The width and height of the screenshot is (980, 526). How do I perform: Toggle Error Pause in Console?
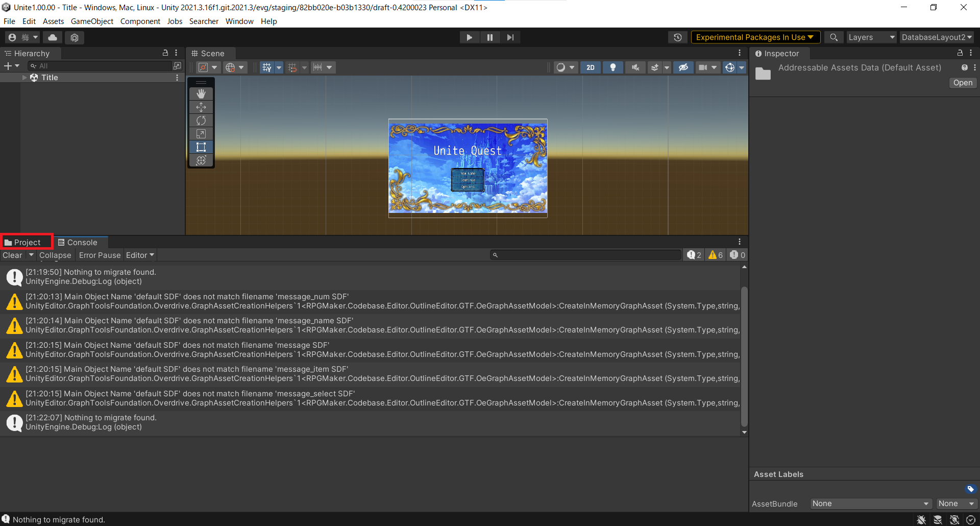[x=100, y=255]
